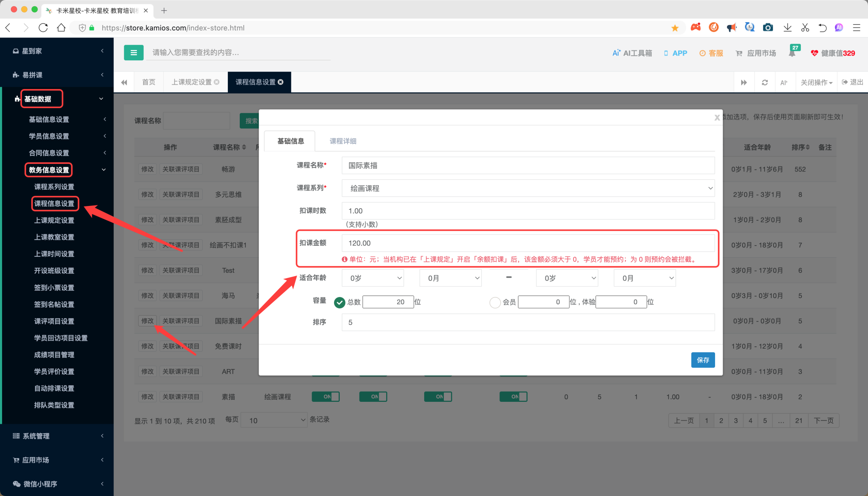The width and height of the screenshot is (868, 496).
Task: Click the 退出 logout link
Action: (852, 82)
